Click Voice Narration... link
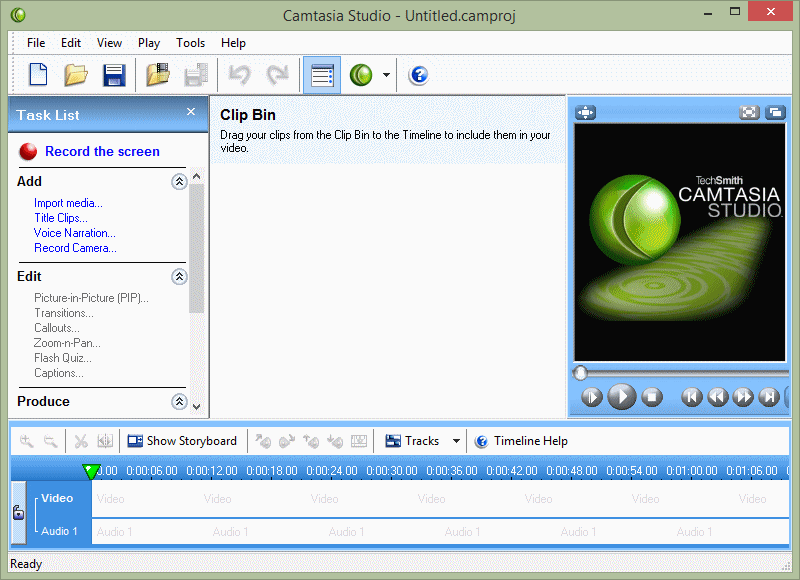The width and height of the screenshot is (800, 580). pos(74,233)
